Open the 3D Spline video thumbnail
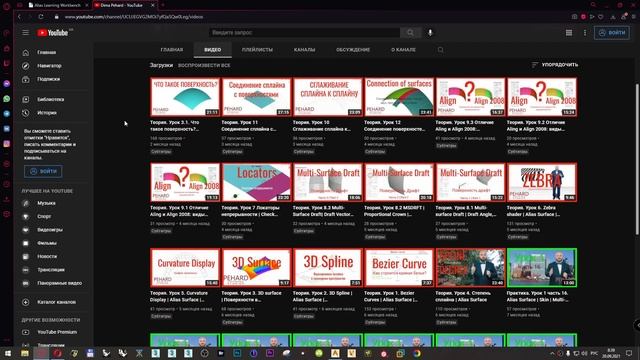This screenshot has width=640, height=360. click(x=328, y=267)
